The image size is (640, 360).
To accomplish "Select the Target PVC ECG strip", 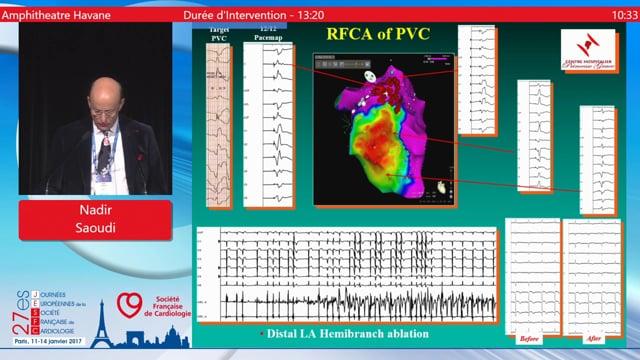I will tap(218, 125).
